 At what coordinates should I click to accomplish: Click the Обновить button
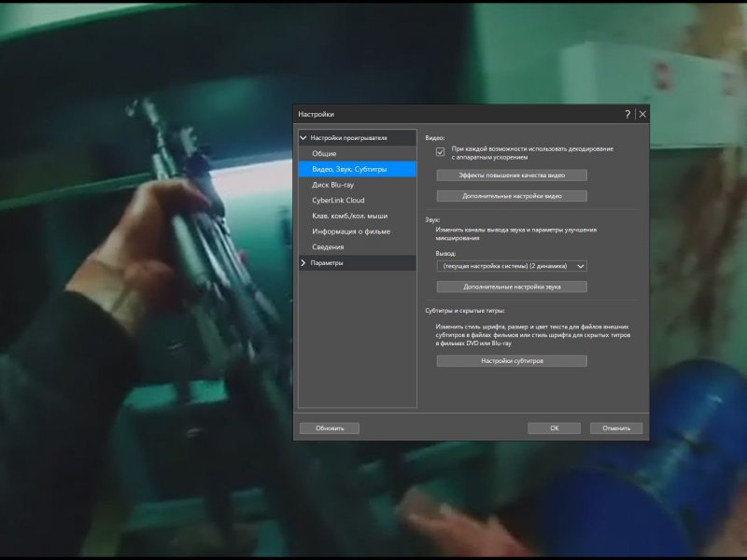pos(330,428)
